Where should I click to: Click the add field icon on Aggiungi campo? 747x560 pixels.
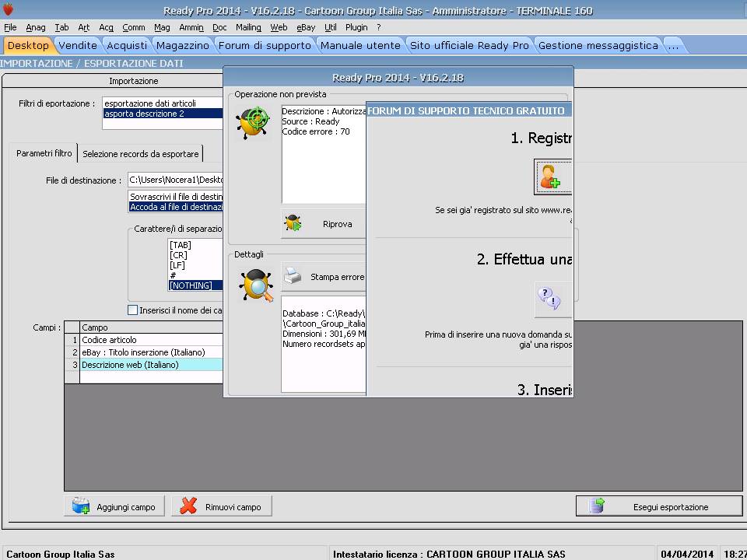click(80, 506)
